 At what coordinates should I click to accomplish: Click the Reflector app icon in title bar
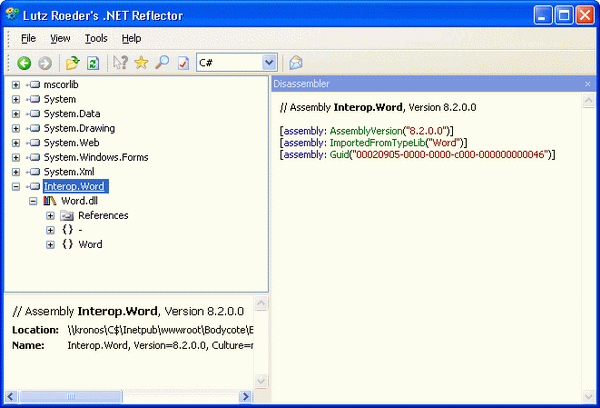point(12,15)
